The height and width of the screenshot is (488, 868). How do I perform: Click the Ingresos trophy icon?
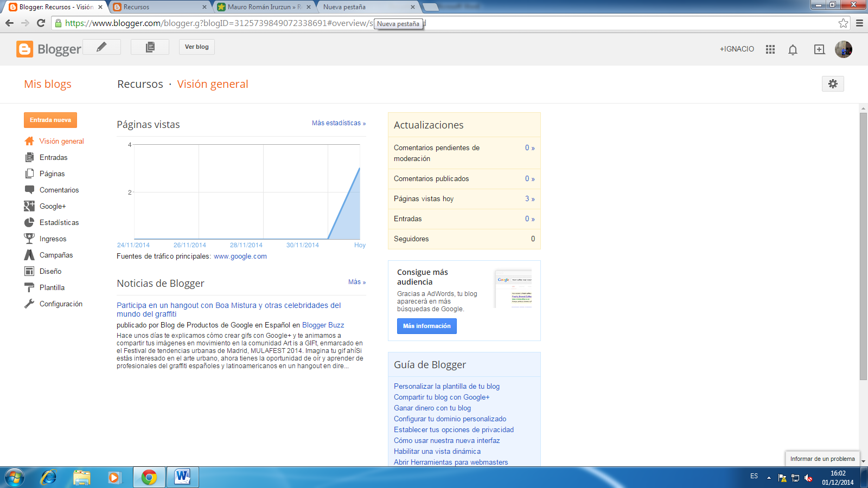coord(29,239)
